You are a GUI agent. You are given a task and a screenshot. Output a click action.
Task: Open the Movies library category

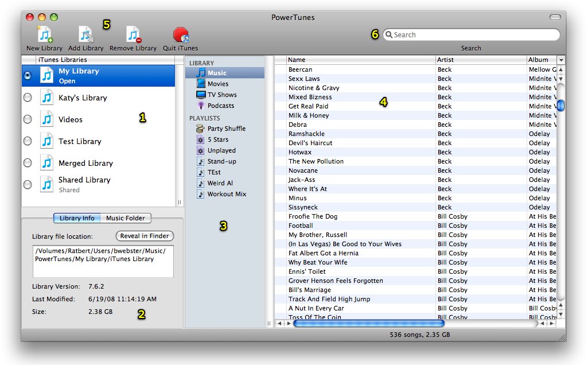point(217,84)
